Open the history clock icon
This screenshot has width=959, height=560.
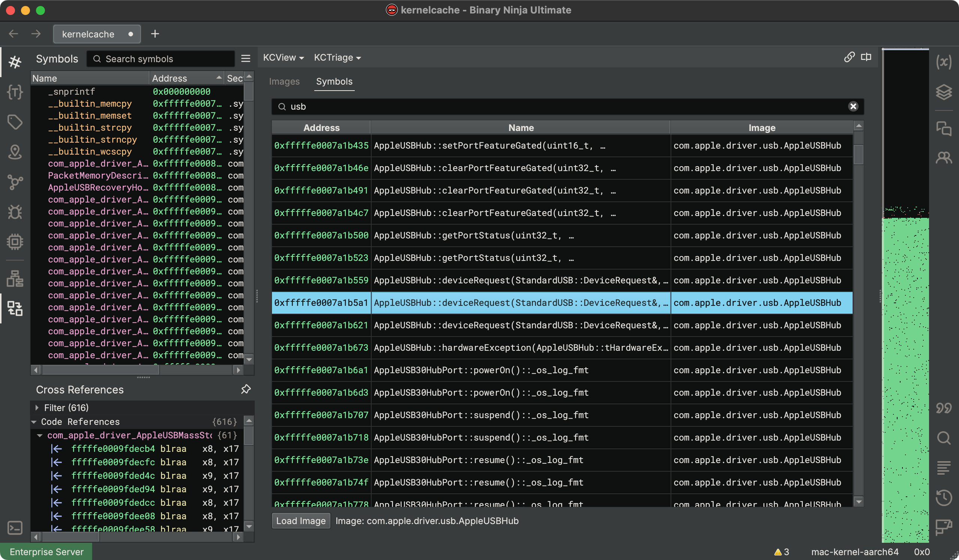pos(944,497)
